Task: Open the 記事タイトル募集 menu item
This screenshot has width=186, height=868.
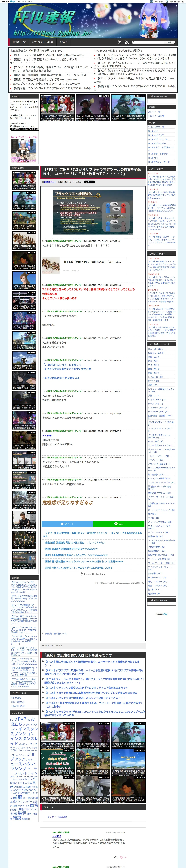Action: [x=43, y=42]
